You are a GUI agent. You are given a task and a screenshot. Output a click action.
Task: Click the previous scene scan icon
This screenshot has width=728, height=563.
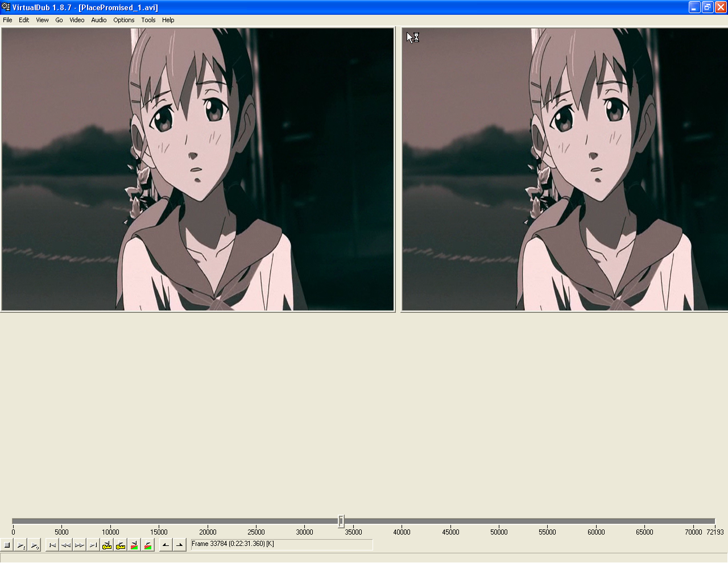click(x=134, y=545)
